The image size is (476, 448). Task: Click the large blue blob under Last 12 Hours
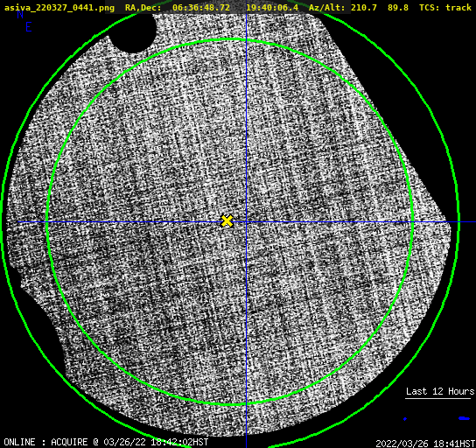[464, 418]
